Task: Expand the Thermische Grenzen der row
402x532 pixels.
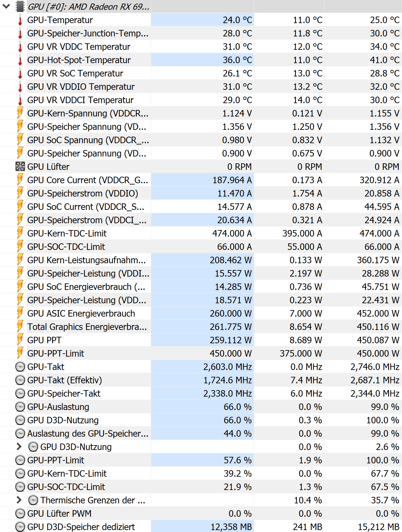Action: pos(19,500)
